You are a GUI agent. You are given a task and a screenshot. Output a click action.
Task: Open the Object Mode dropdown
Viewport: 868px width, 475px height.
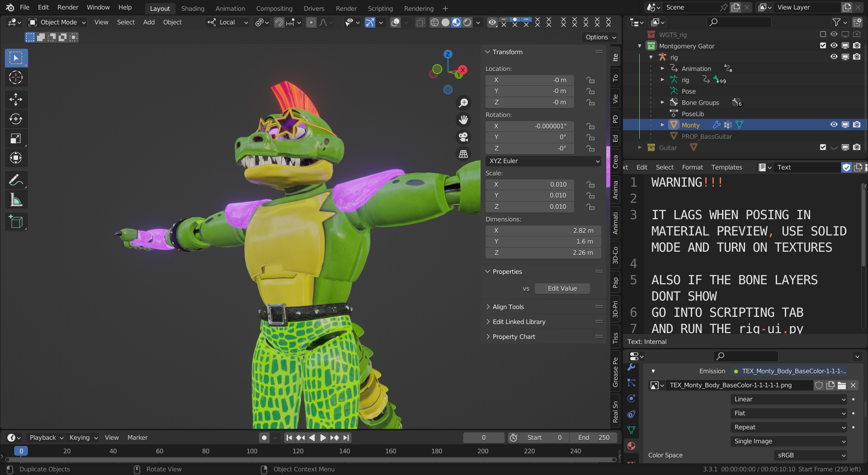(56, 22)
